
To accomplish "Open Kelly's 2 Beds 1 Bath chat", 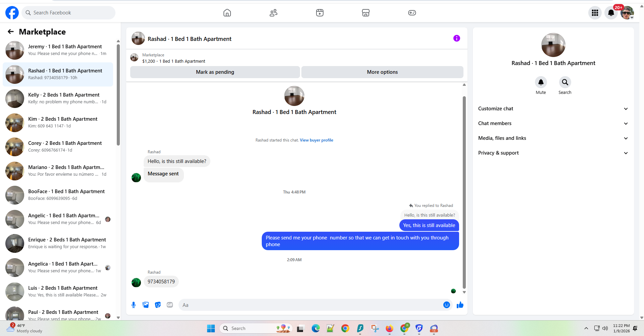I will 58,99.
